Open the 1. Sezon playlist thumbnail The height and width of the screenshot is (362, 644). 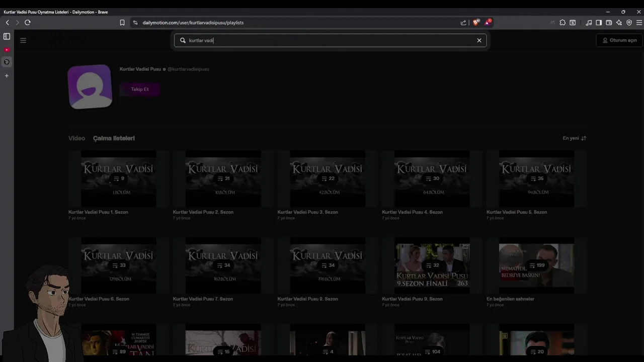point(118,178)
